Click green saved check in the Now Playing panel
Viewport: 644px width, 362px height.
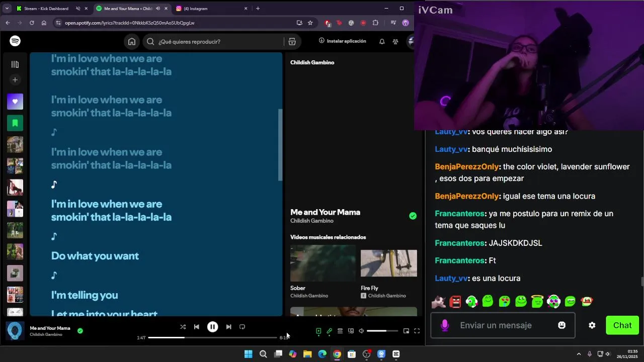413,216
